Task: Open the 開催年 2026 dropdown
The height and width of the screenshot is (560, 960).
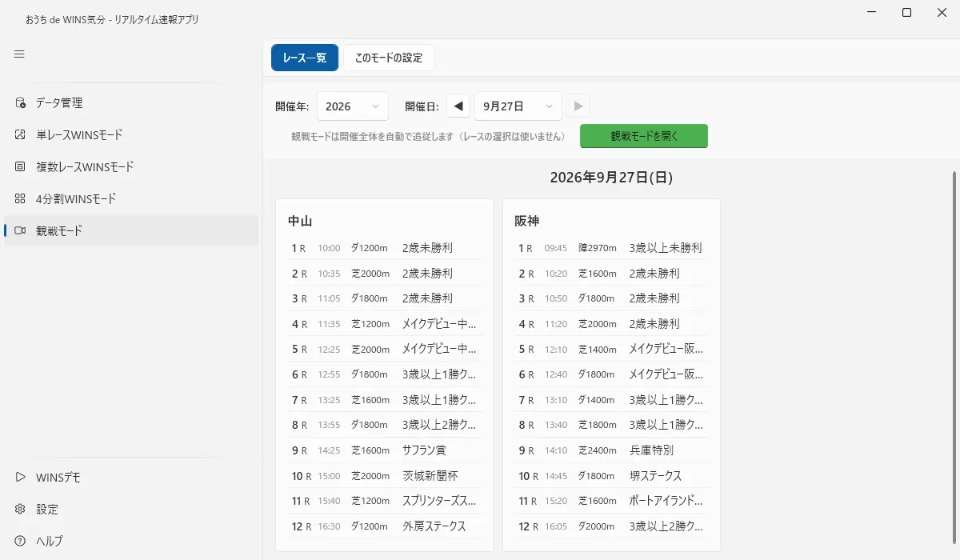Action: 353,106
